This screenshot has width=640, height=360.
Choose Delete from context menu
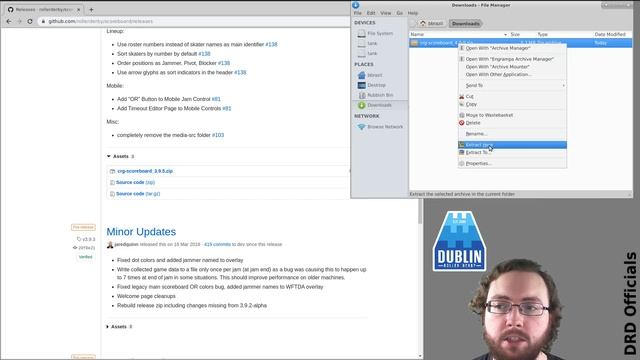tap(512, 123)
